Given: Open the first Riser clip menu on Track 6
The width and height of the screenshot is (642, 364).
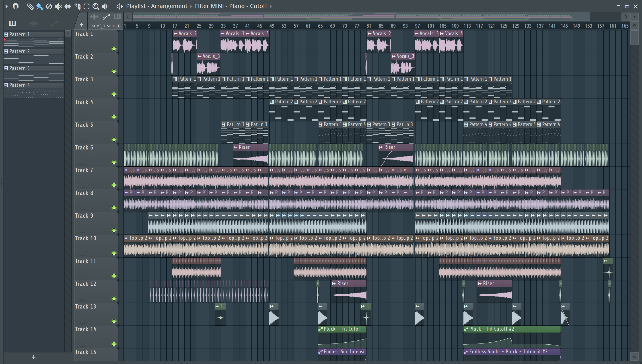Looking at the screenshot, I should (235, 147).
